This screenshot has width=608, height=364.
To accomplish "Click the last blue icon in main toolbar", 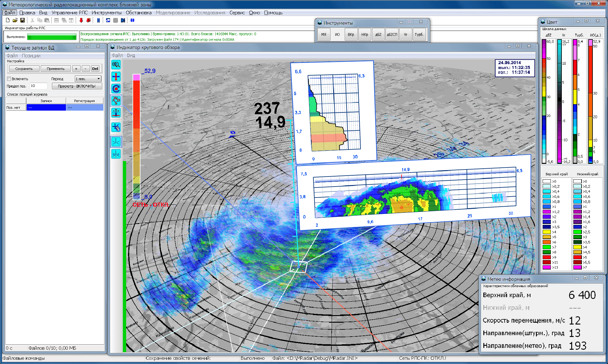I will click(133, 20).
